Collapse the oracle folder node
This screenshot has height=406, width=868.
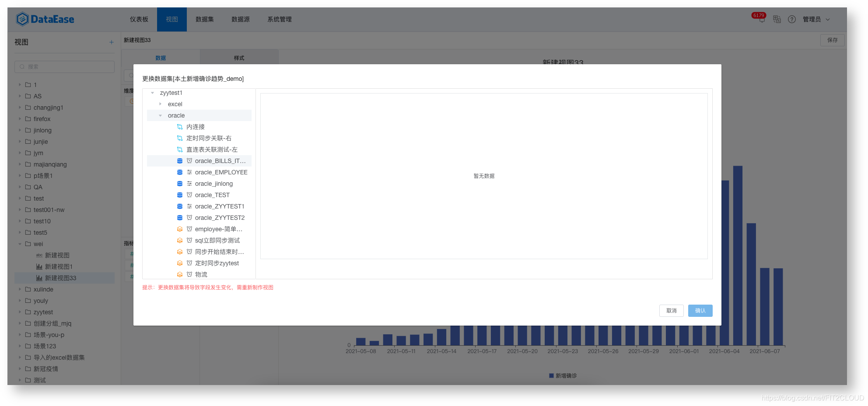(160, 115)
